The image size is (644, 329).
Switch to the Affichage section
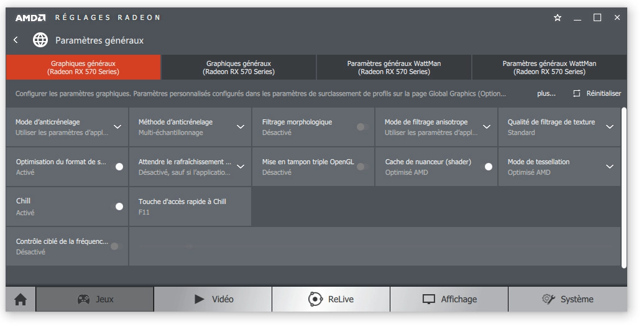click(449, 299)
